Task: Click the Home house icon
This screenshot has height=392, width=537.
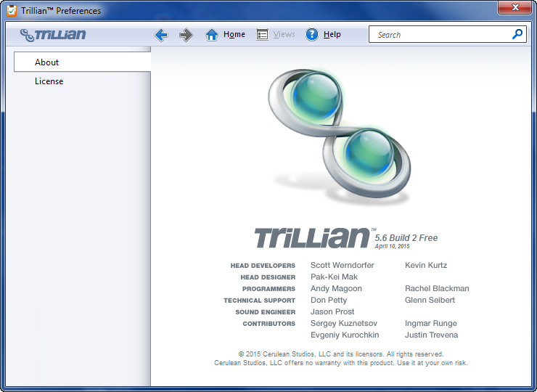Action: (x=212, y=35)
